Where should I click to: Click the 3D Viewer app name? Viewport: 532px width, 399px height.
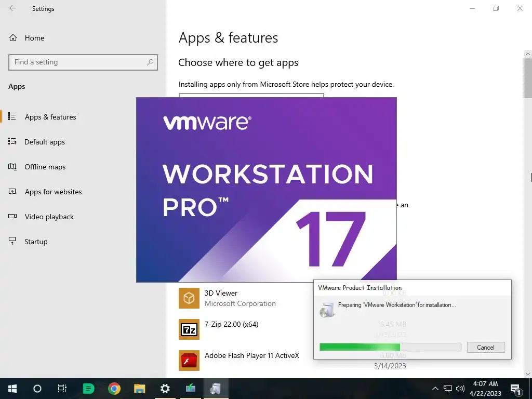pyautogui.click(x=221, y=293)
